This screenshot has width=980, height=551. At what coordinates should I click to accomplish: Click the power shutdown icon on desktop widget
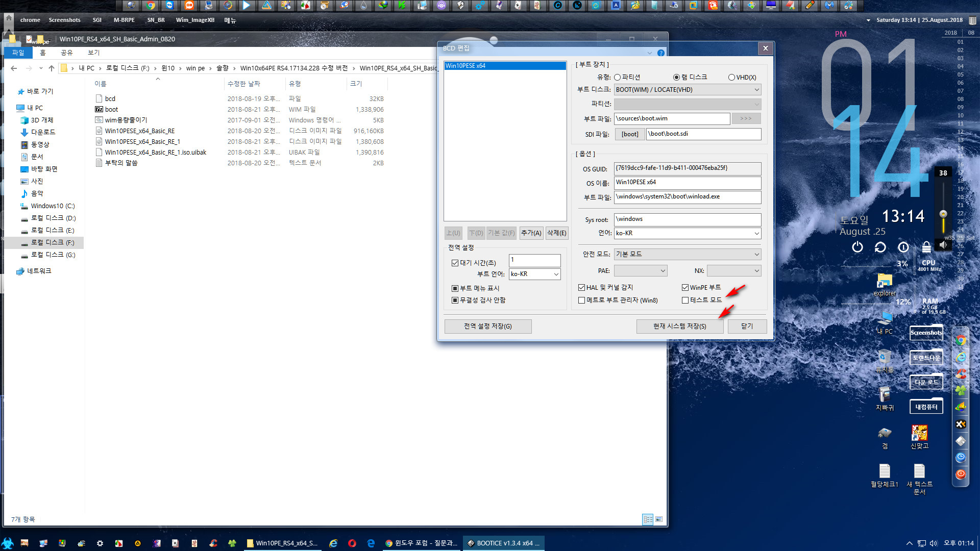pyautogui.click(x=857, y=247)
